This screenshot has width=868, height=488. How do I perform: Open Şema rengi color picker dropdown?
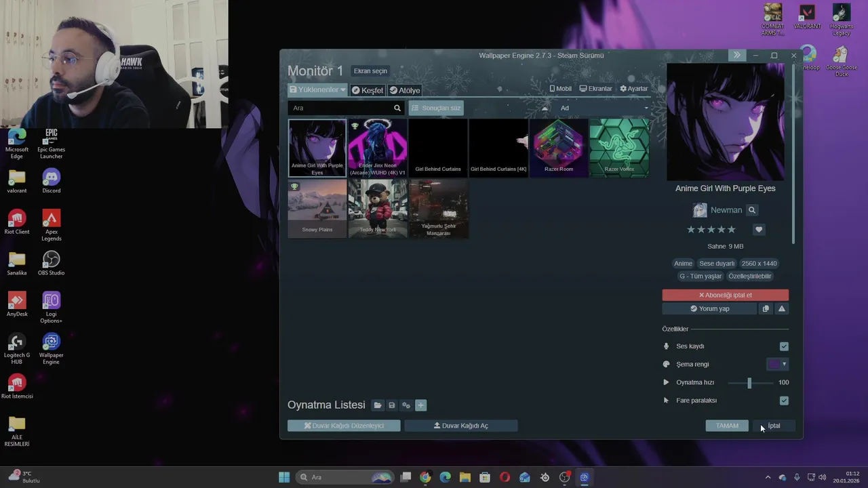777,364
